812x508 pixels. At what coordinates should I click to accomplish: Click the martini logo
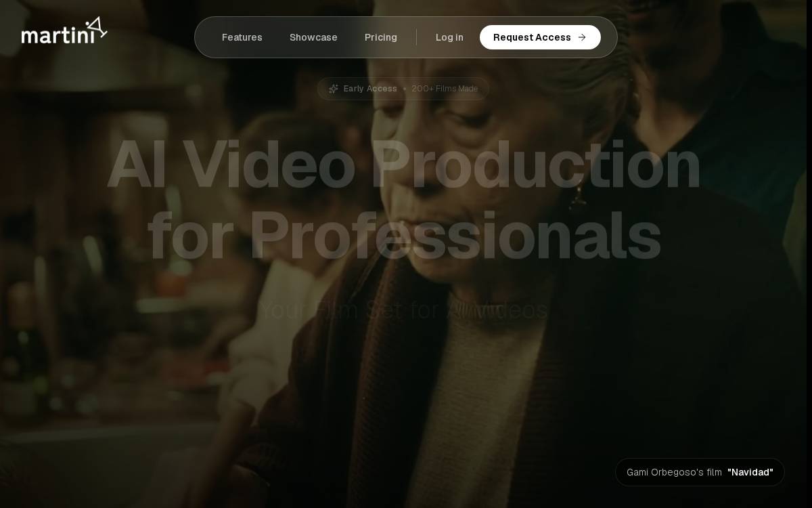pyautogui.click(x=64, y=30)
